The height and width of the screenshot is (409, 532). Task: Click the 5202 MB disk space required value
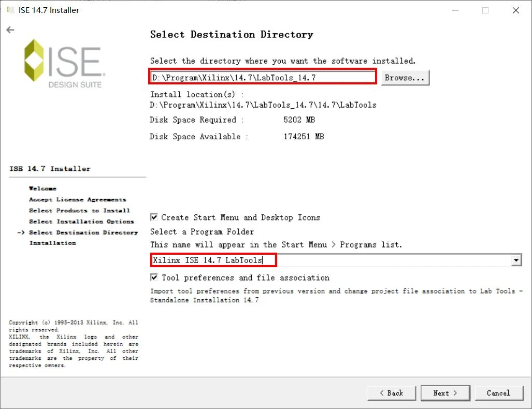click(x=299, y=120)
